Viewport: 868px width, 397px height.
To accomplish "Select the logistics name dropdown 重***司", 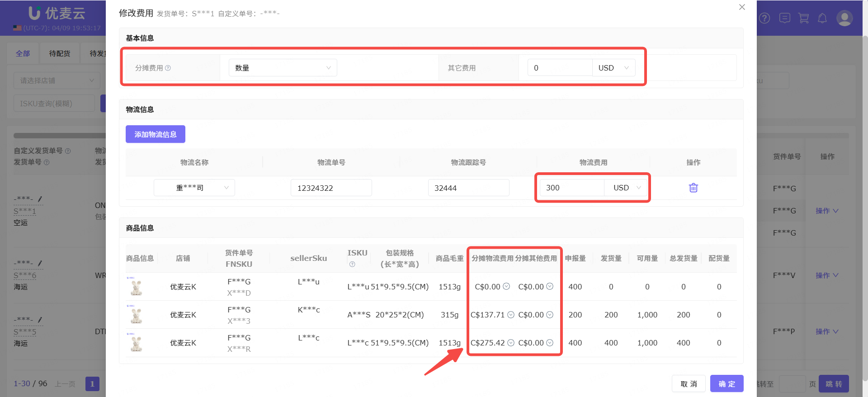I will [x=194, y=188].
